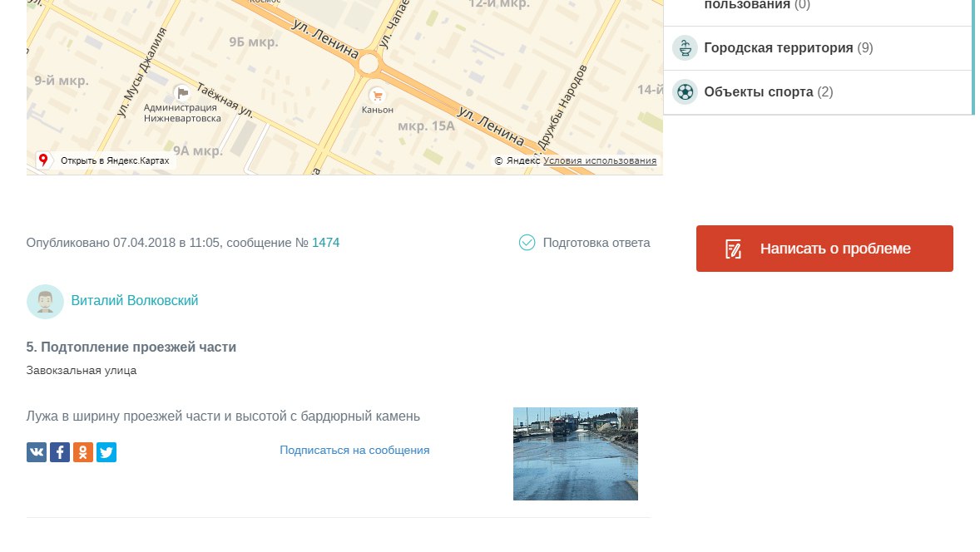
Task: Open message number 1474 link
Action: point(325,243)
